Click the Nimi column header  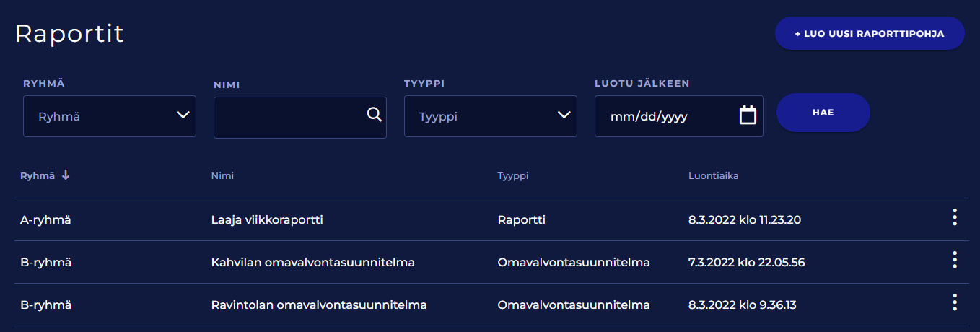click(222, 175)
